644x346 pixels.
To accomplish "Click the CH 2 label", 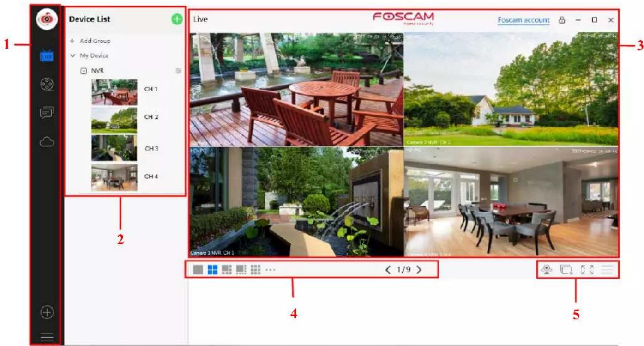I will point(151,117).
